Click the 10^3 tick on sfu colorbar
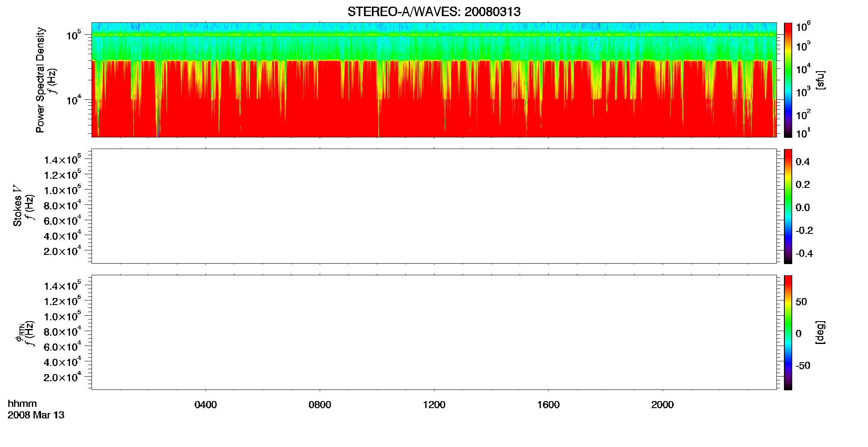 [803, 91]
